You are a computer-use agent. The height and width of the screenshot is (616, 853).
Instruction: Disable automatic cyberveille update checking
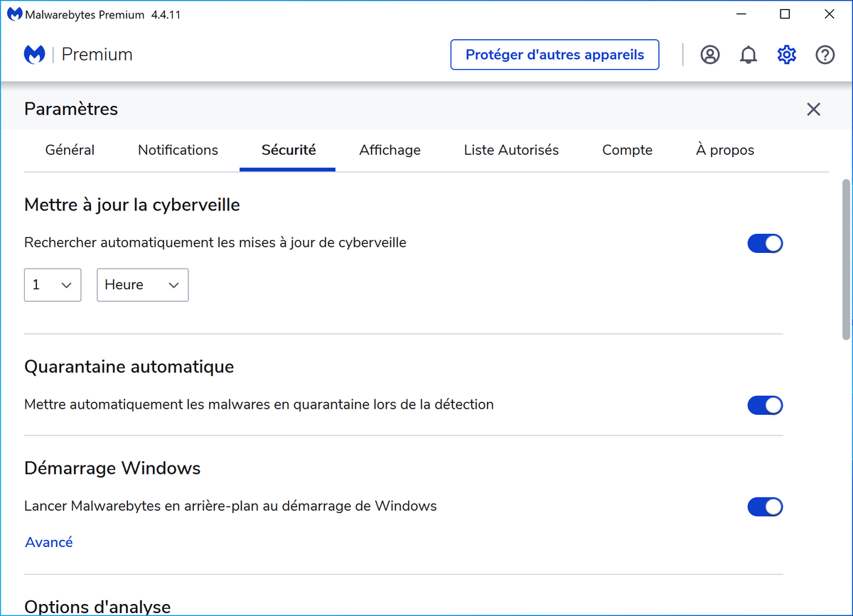[x=765, y=243]
